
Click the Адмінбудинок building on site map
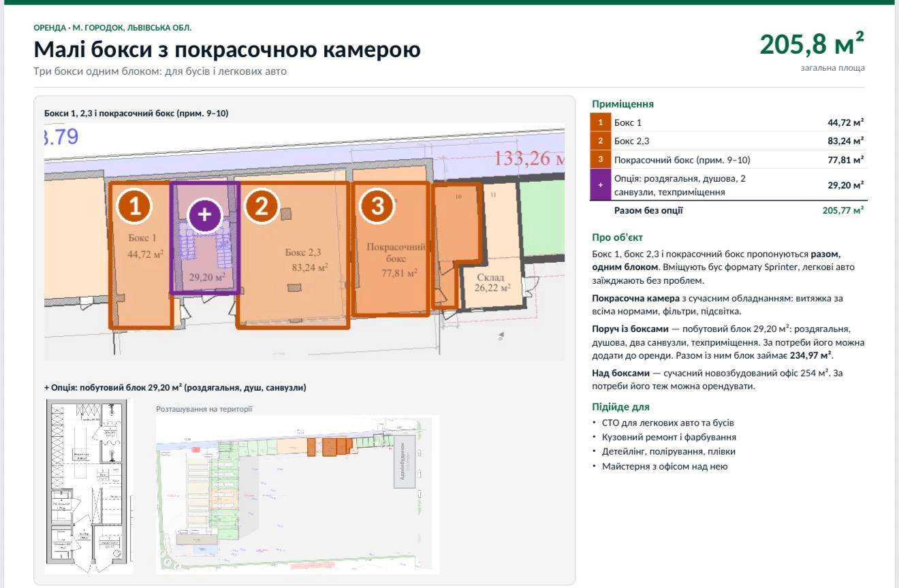pos(404,462)
